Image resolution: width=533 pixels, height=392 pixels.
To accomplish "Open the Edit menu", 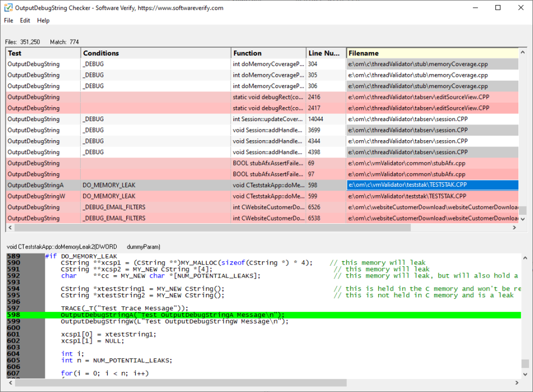I will click(25, 21).
